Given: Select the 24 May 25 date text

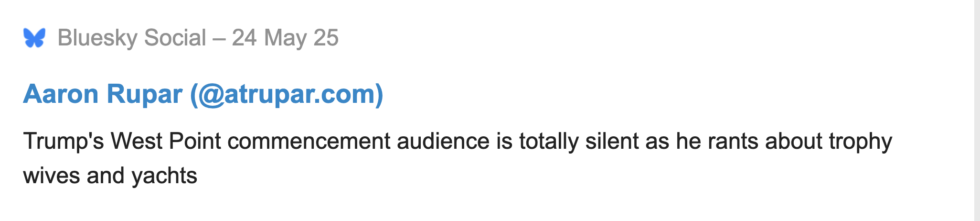Looking at the screenshot, I should 285,38.
